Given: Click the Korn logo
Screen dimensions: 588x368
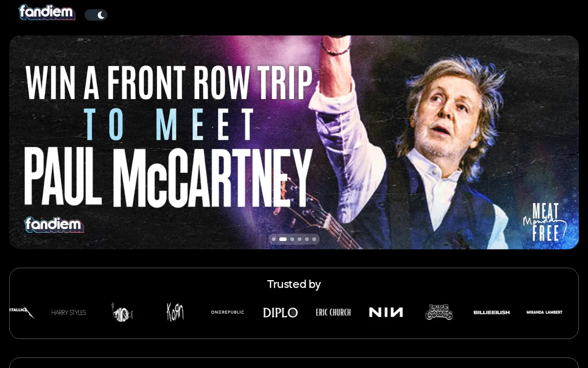Looking at the screenshot, I should [x=175, y=312].
